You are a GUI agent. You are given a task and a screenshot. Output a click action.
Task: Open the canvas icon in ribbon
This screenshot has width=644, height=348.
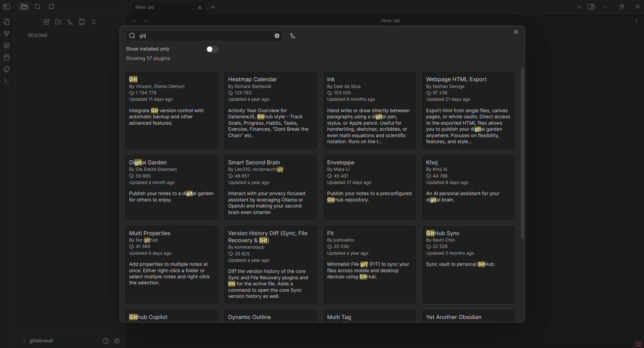[7, 45]
